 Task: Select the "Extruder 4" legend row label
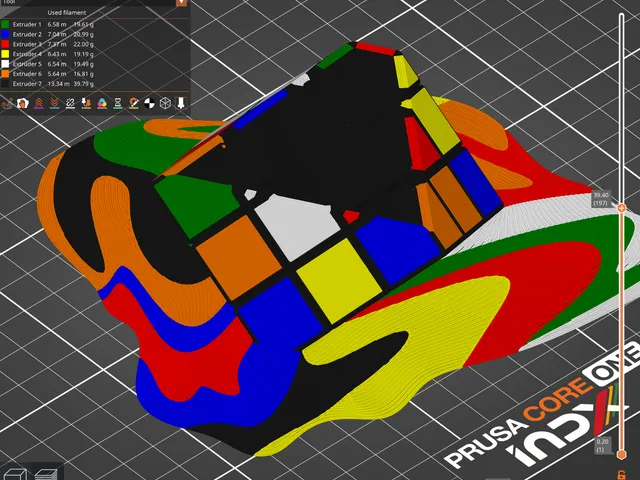(27, 54)
